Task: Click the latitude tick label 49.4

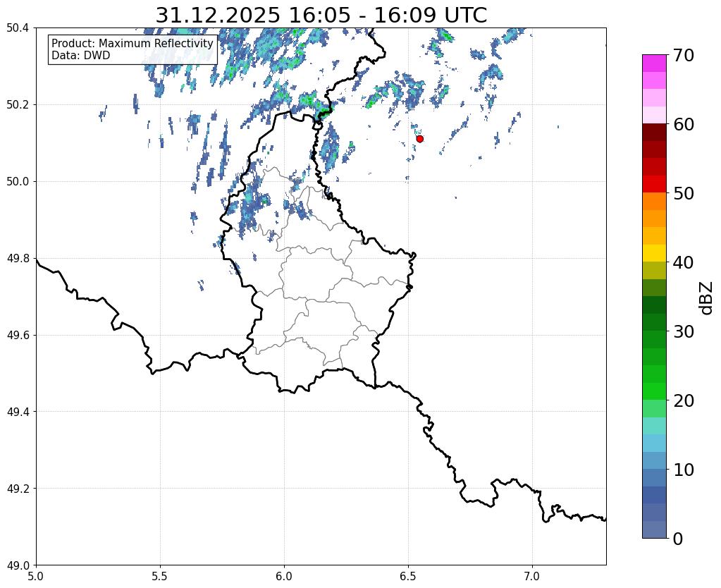Action: click(x=18, y=412)
